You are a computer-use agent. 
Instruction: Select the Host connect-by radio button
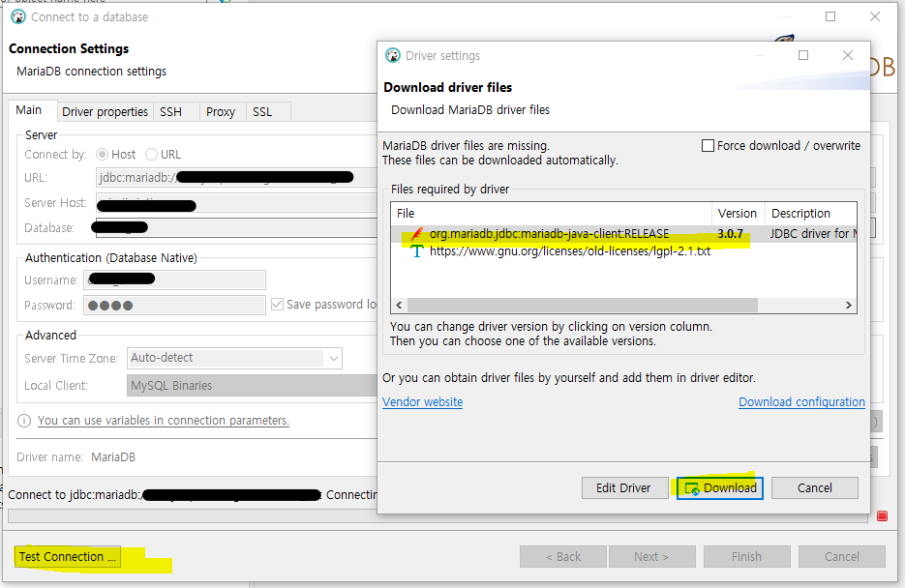pyautogui.click(x=103, y=154)
